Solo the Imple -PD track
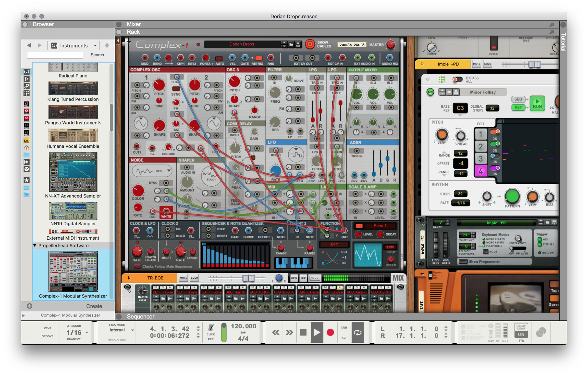The image size is (588, 375). point(488,64)
